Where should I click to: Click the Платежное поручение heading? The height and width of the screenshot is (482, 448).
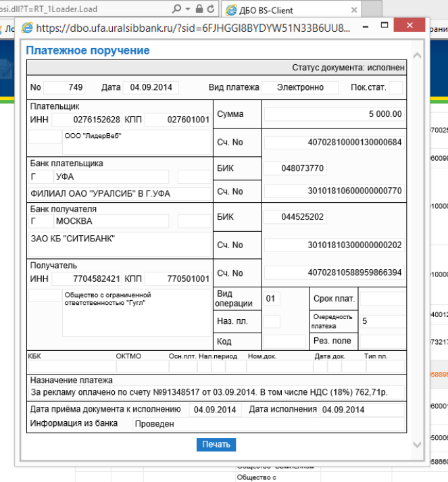point(88,51)
